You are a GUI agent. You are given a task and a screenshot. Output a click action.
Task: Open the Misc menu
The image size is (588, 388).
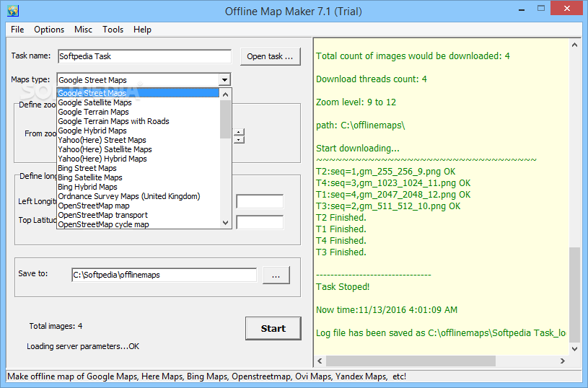click(x=83, y=30)
